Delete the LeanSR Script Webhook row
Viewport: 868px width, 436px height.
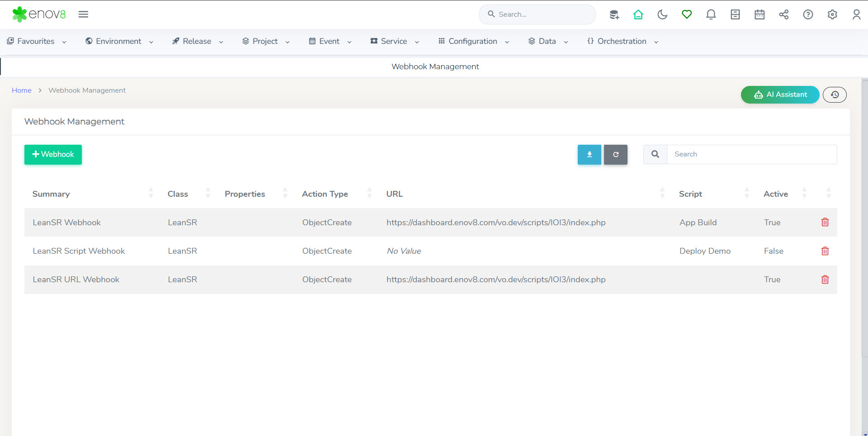pyautogui.click(x=825, y=251)
